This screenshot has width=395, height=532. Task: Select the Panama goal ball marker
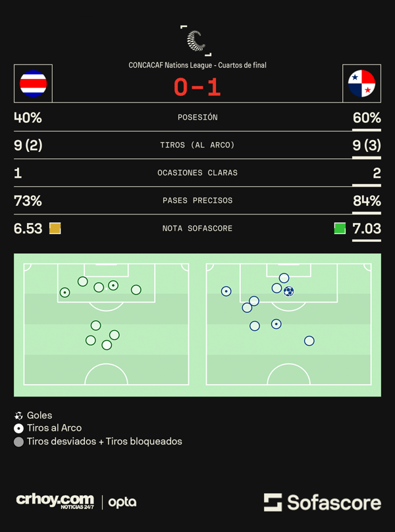[x=289, y=291]
